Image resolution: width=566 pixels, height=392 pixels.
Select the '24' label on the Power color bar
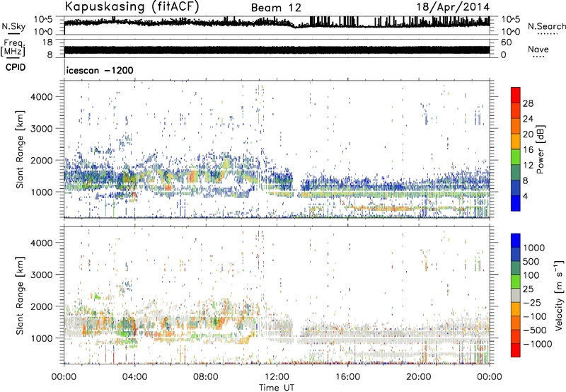click(528, 119)
